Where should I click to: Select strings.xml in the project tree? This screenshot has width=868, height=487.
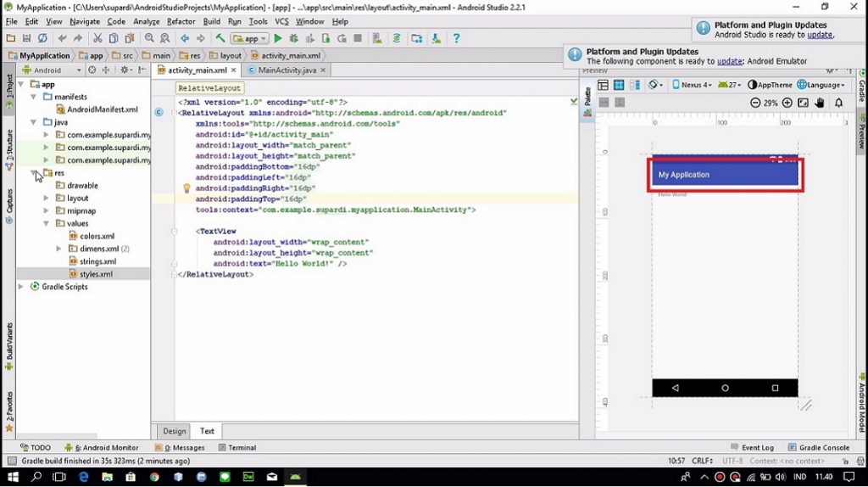(97, 261)
